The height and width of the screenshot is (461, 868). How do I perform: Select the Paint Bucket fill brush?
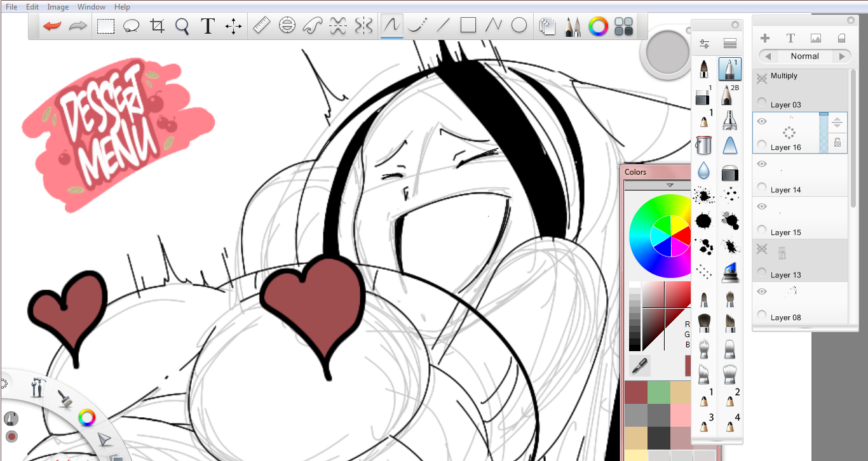point(704,145)
